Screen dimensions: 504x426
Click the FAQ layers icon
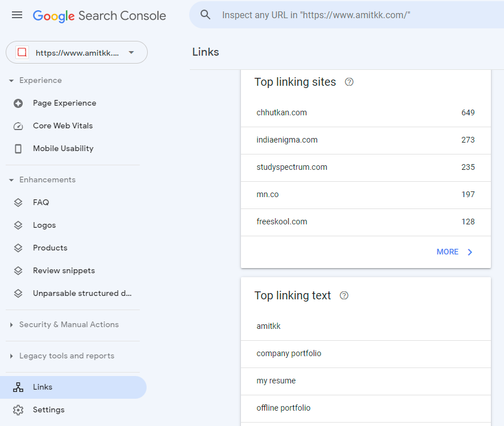[x=18, y=202]
